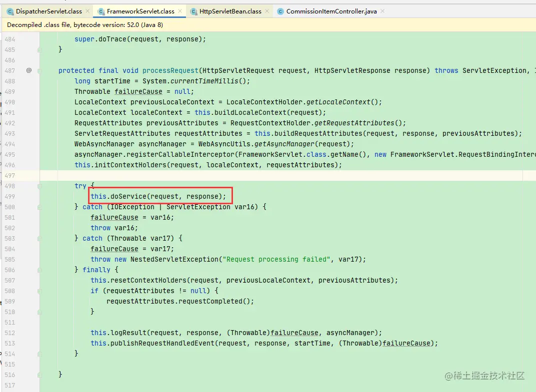Fold the IOException catch block at line 500
The width and height of the screenshot is (536, 392).
click(x=39, y=207)
